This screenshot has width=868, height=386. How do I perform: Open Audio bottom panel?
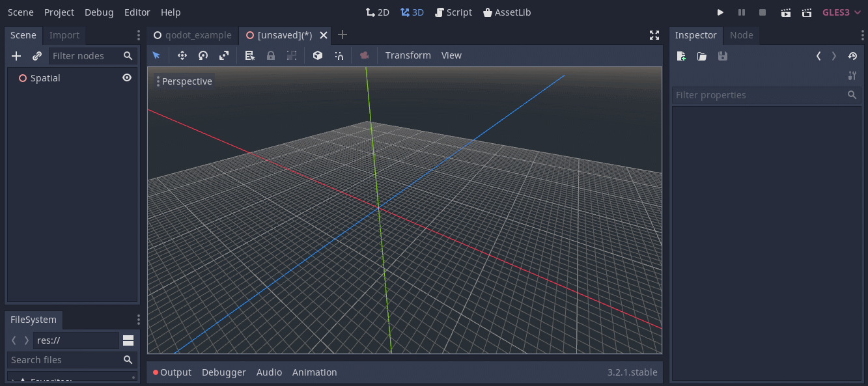[x=269, y=372]
